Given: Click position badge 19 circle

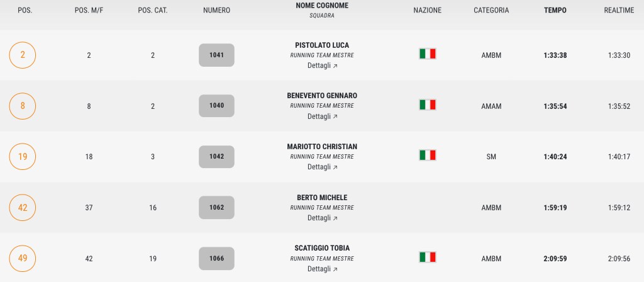Looking at the screenshot, I should 23,157.
